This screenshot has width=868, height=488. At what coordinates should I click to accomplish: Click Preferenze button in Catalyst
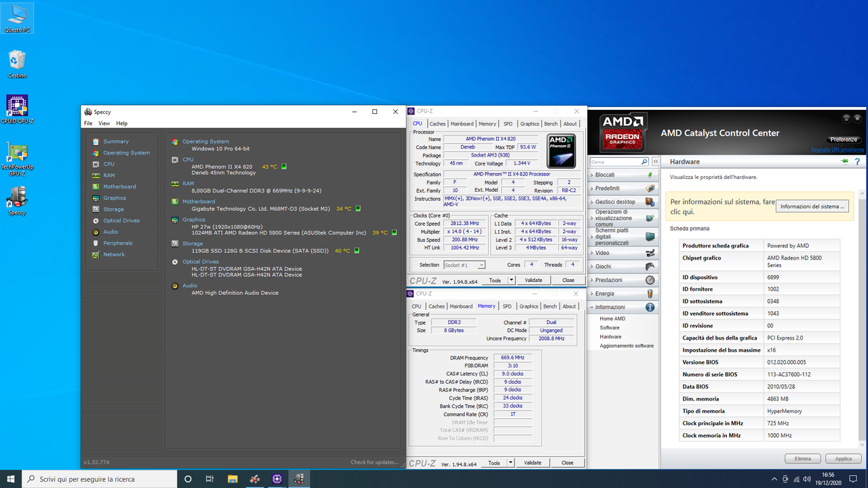(x=844, y=140)
